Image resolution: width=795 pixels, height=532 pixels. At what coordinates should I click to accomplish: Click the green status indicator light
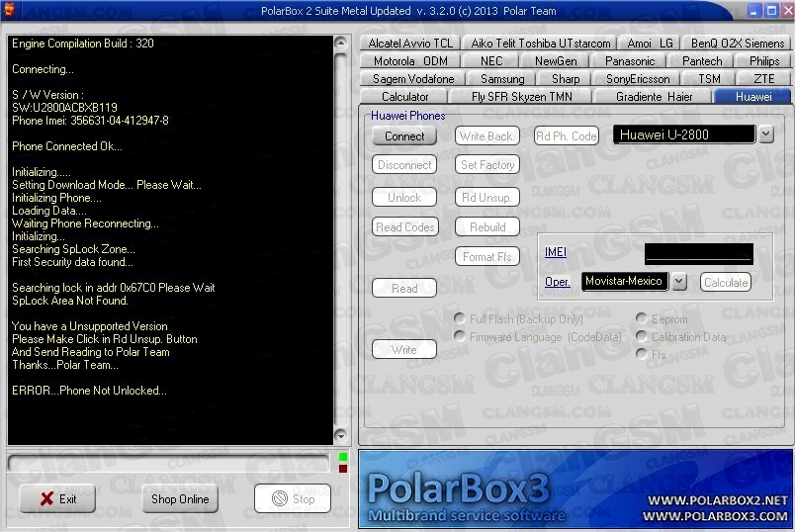pos(343,457)
